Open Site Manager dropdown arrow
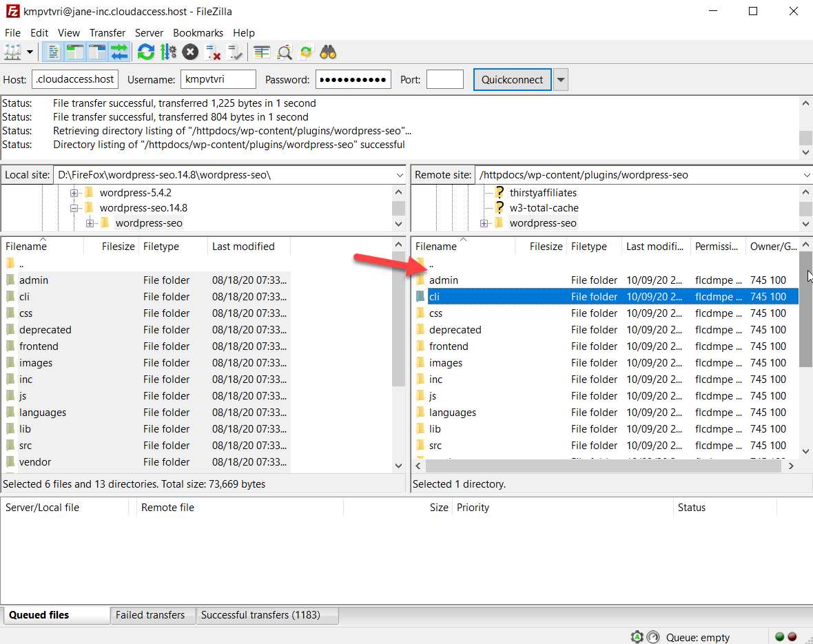The width and height of the screenshot is (813, 644). tap(30, 52)
